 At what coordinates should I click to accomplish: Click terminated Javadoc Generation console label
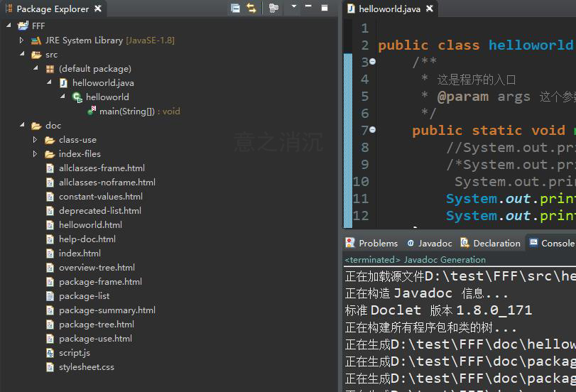click(415, 260)
